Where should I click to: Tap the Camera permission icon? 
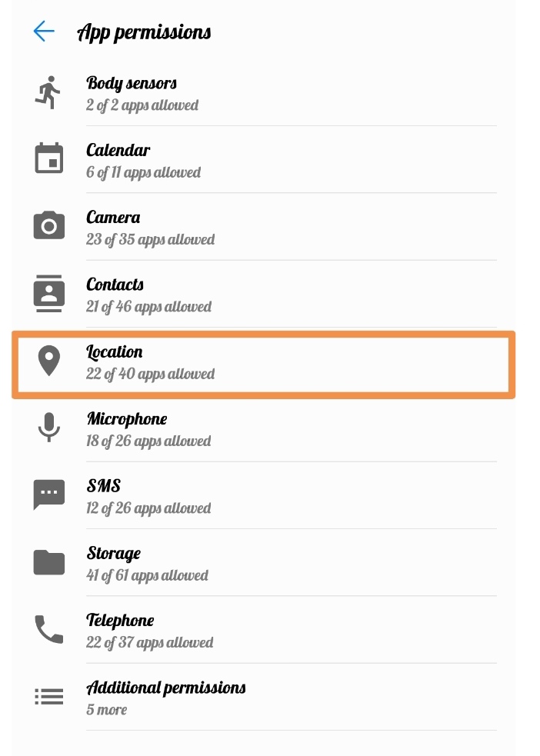pyautogui.click(x=48, y=225)
